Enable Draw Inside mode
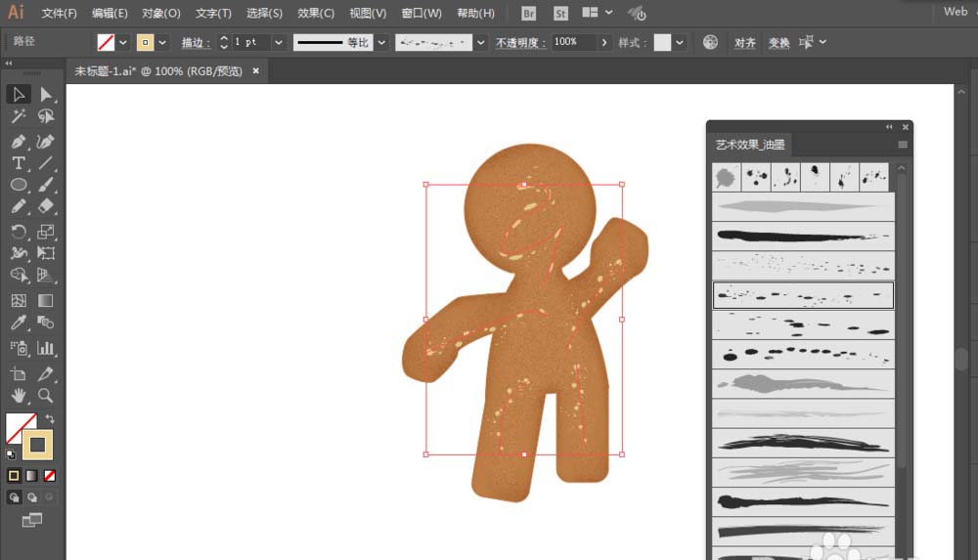978x560 pixels. coord(49,497)
